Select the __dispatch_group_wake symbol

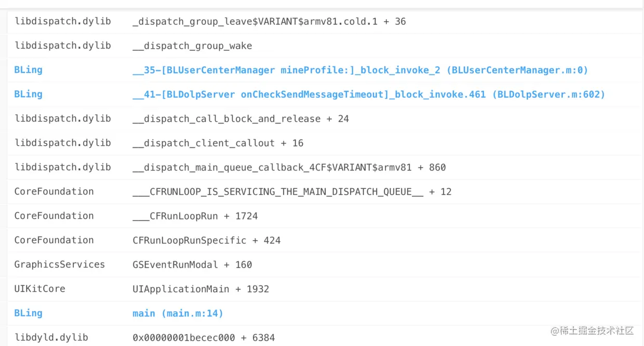[192, 46]
